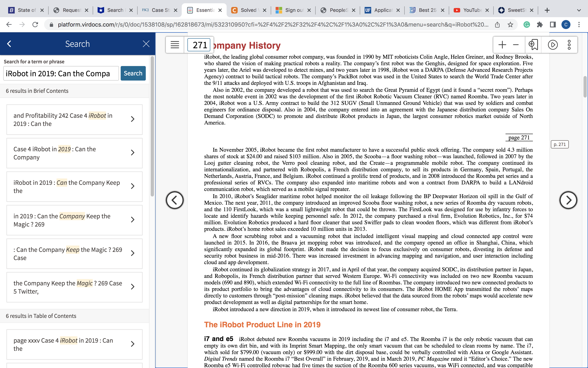Edit the page number field

coord(199,45)
